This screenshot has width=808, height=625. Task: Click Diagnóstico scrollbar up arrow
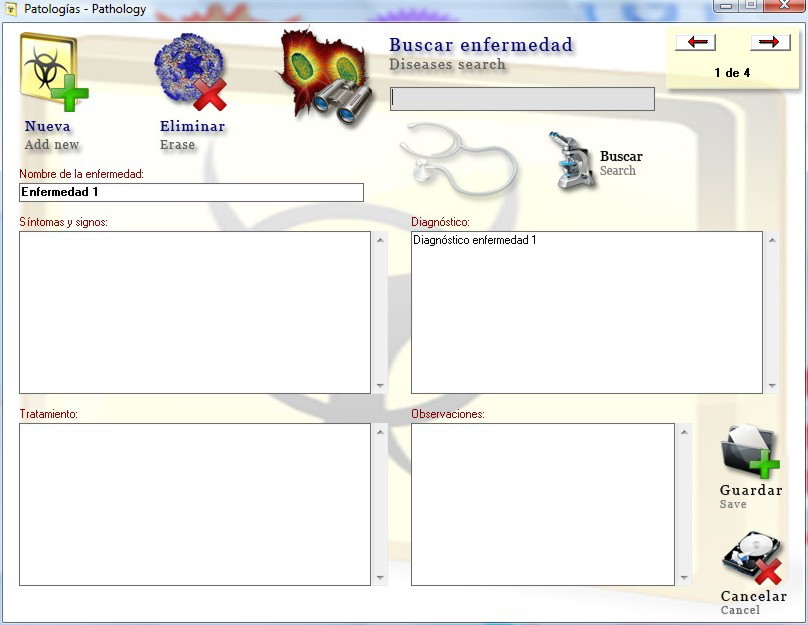click(772, 240)
